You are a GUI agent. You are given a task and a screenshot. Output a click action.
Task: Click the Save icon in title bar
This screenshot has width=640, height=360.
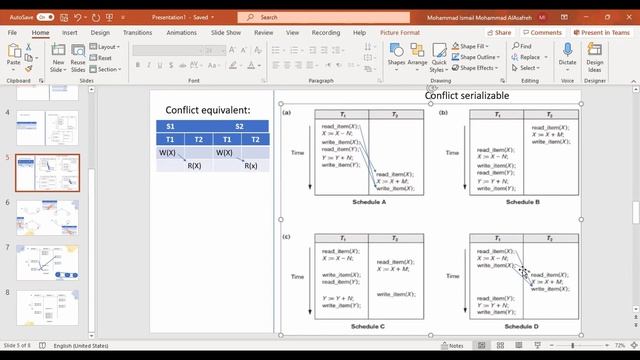coord(64,17)
